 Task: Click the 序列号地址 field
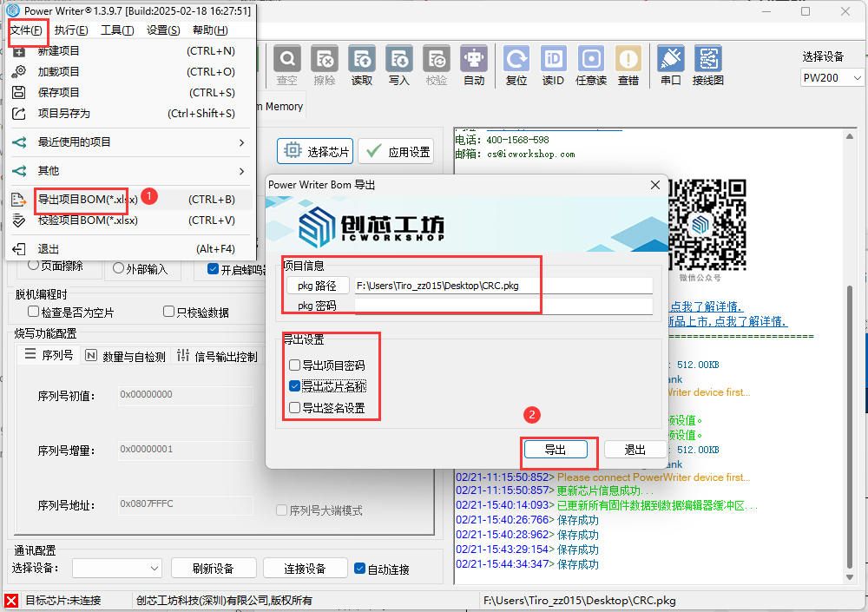[186, 505]
